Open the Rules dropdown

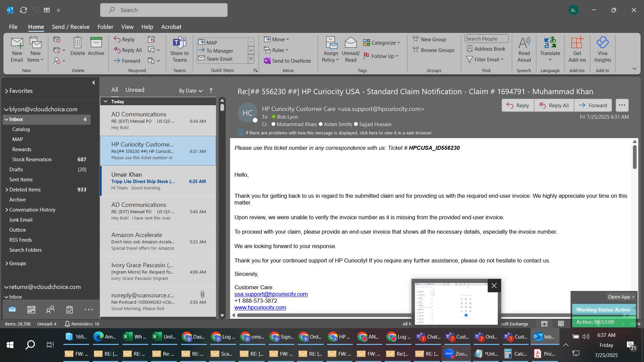pyautogui.click(x=276, y=50)
